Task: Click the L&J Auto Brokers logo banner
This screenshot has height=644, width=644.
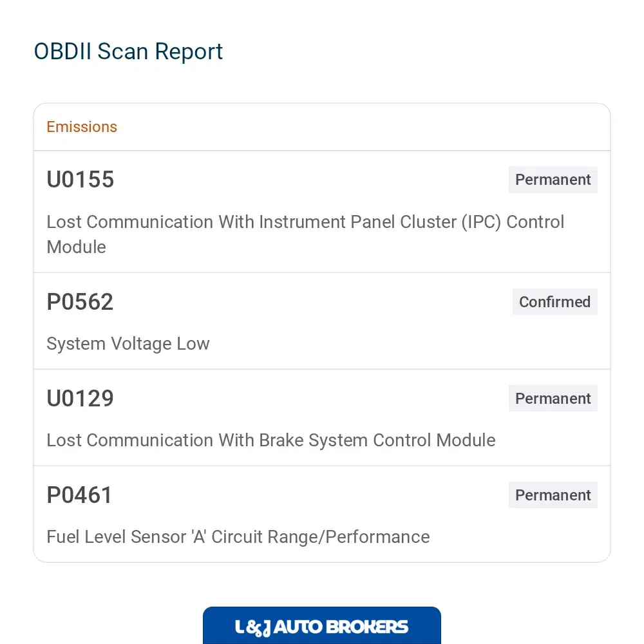Action: (x=321, y=625)
